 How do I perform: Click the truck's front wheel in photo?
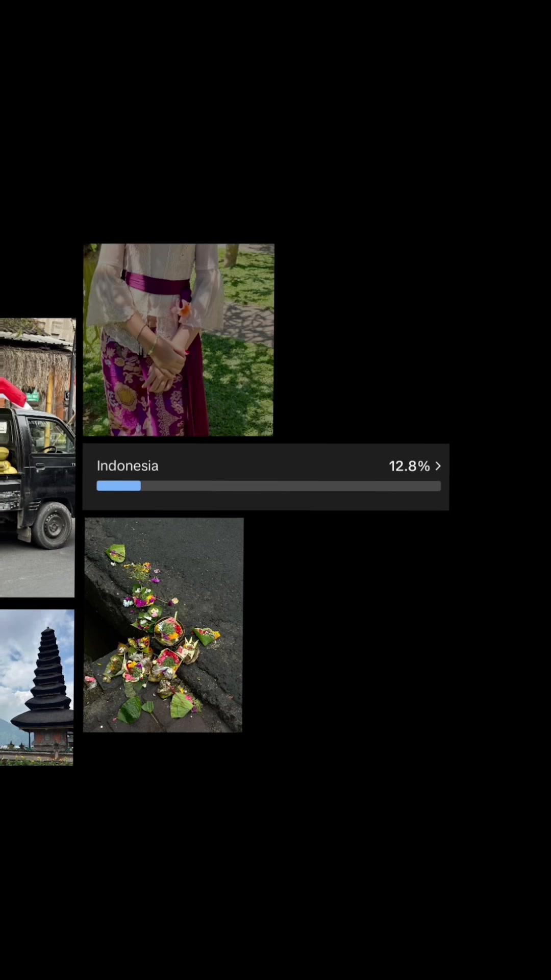pyautogui.click(x=52, y=525)
